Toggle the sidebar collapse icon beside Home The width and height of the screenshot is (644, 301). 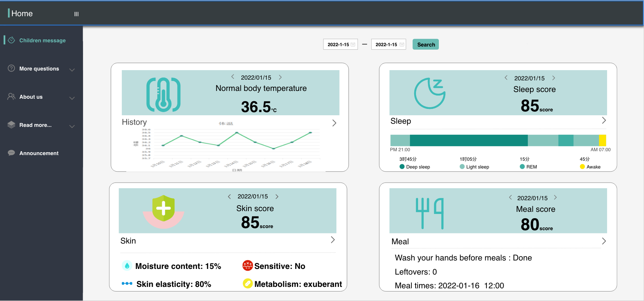76,14
